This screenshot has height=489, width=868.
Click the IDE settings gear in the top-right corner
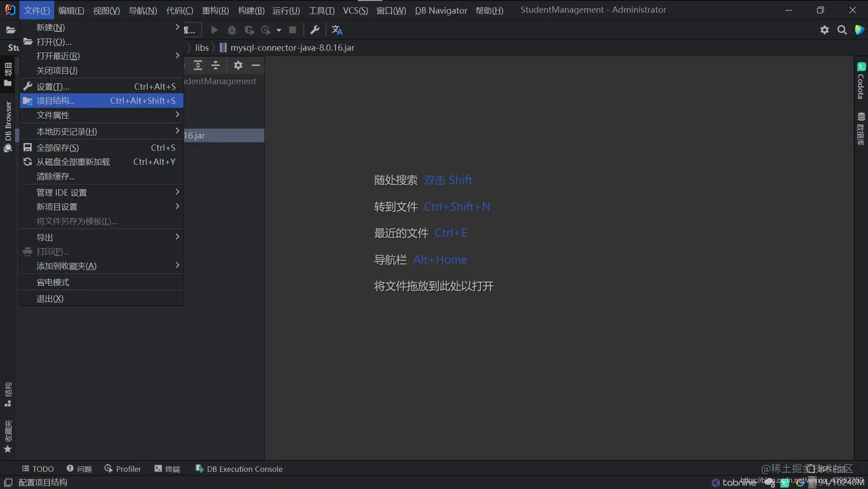(x=824, y=30)
